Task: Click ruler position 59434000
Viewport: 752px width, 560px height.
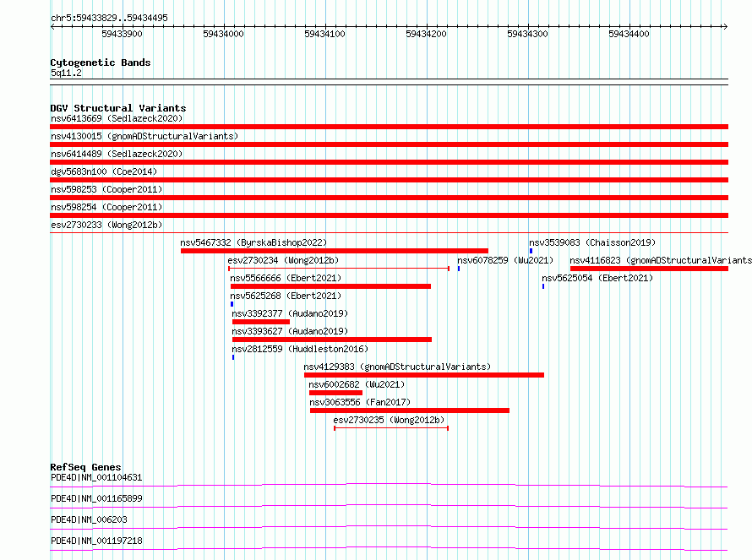Action: point(224,34)
